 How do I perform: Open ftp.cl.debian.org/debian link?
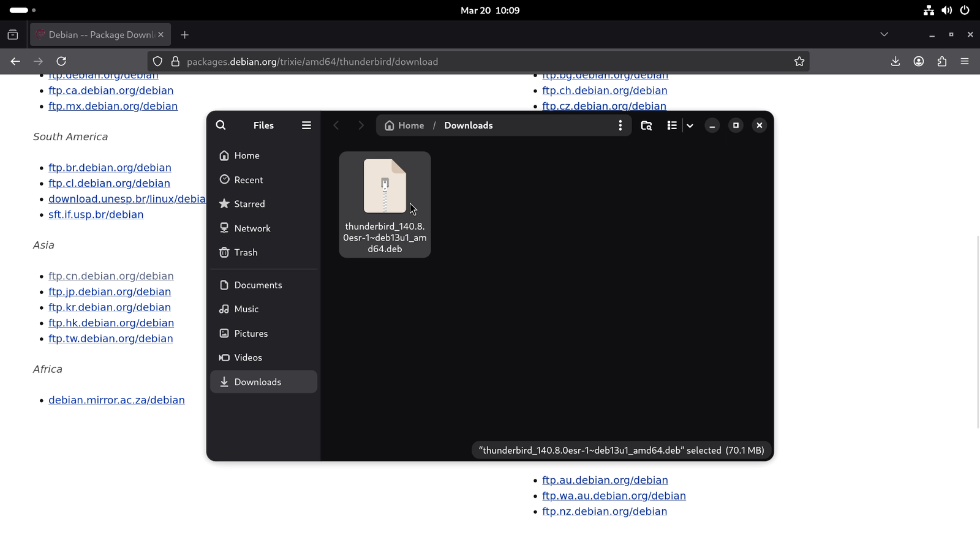click(x=109, y=183)
